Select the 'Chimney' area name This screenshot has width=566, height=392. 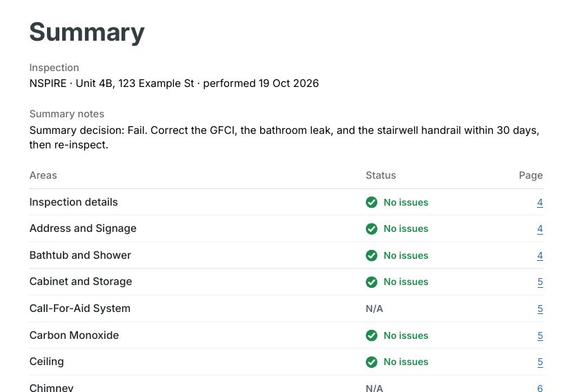coord(52,388)
